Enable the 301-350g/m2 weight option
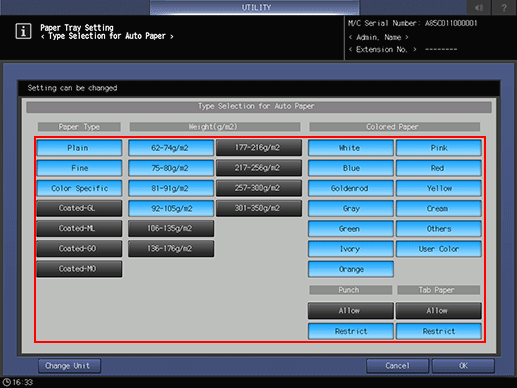This screenshot has height=388, width=517. coord(259,208)
